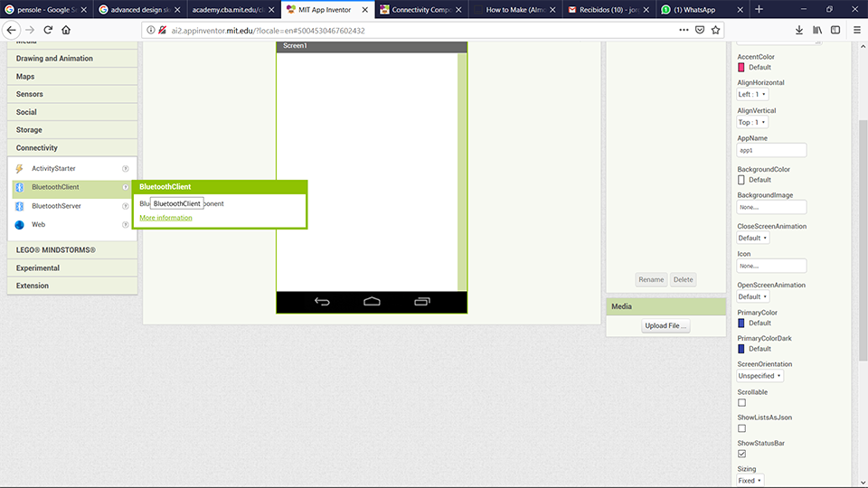Click the BluetoothClient bluetooth icon
This screenshot has width=868, height=488.
click(19, 188)
